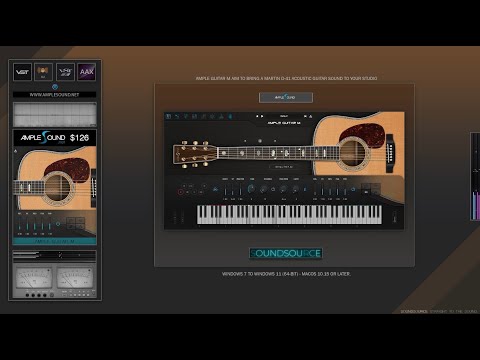The height and width of the screenshot is (360, 480).
Task: Click the Ample Sound $126 price banner
Action: (x=55, y=138)
